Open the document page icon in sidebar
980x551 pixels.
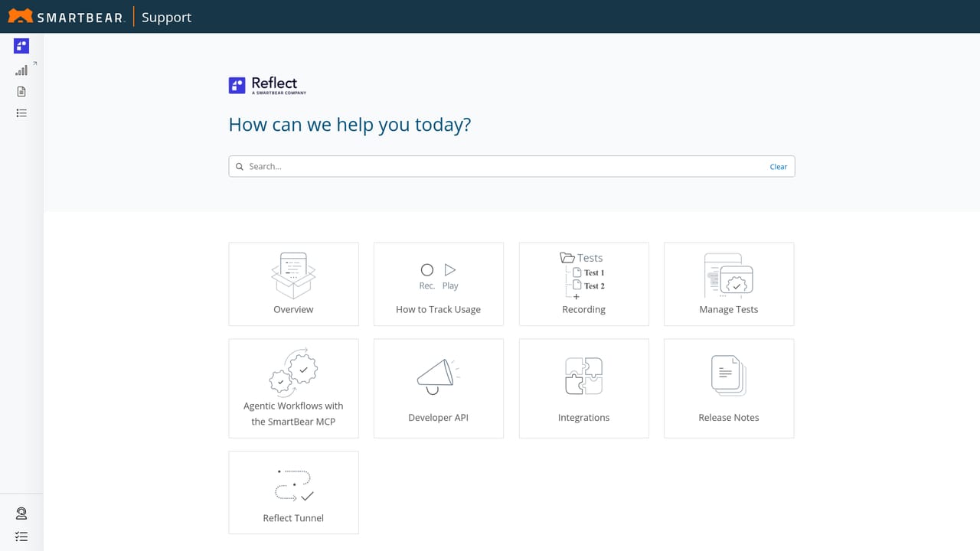pyautogui.click(x=21, y=92)
